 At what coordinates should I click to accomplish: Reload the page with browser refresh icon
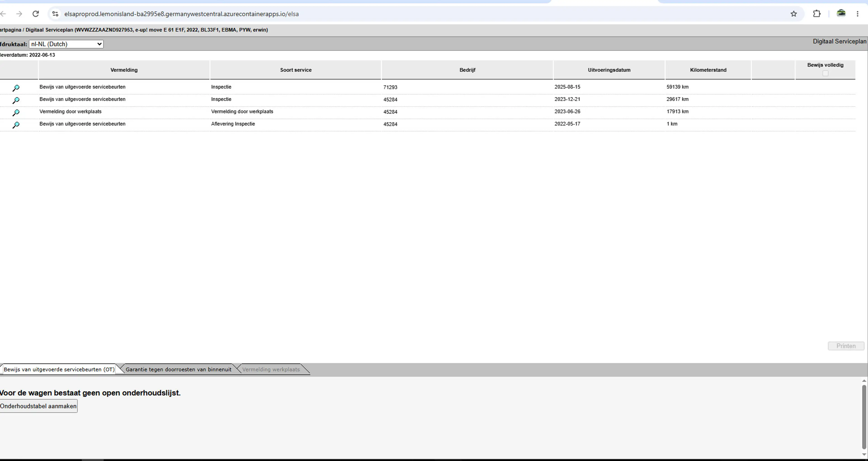[x=36, y=14]
